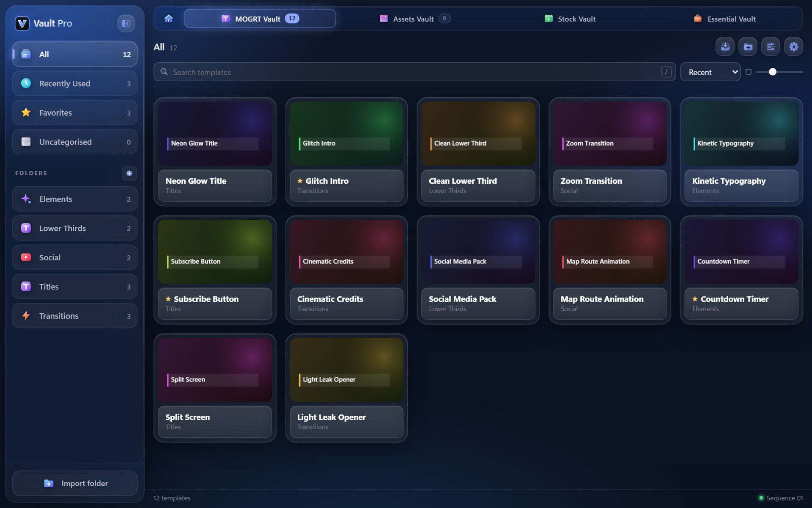
Task: Click the "12 templates" status text
Action: click(x=172, y=498)
